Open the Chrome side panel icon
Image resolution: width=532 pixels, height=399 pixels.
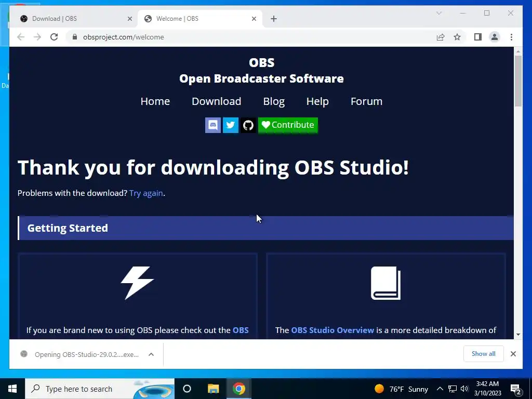tap(478, 37)
